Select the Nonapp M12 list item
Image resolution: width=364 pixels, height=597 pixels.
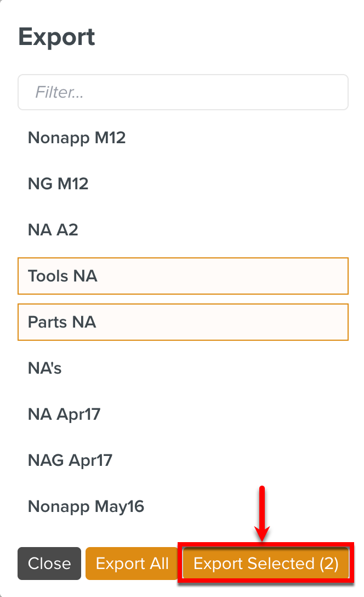point(77,138)
